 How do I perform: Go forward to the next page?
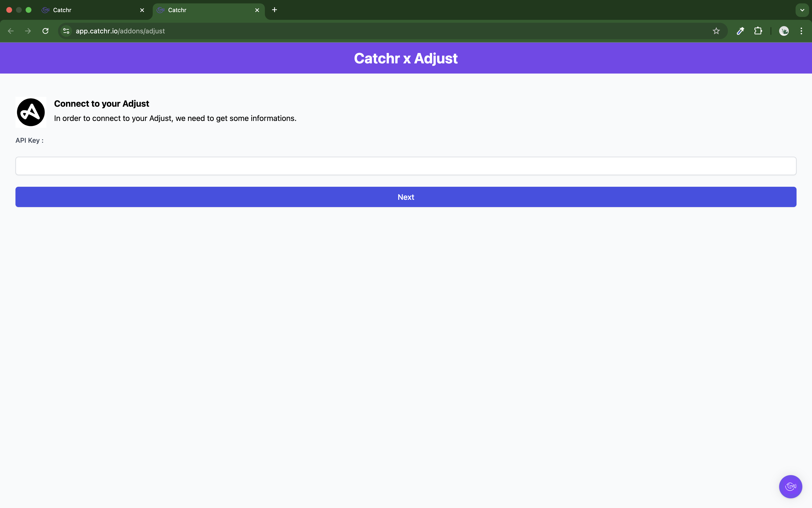point(28,31)
